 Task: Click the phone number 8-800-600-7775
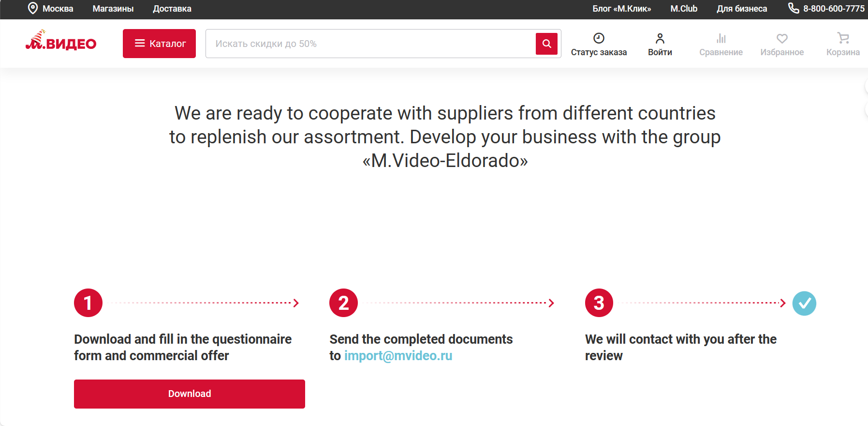[833, 9]
